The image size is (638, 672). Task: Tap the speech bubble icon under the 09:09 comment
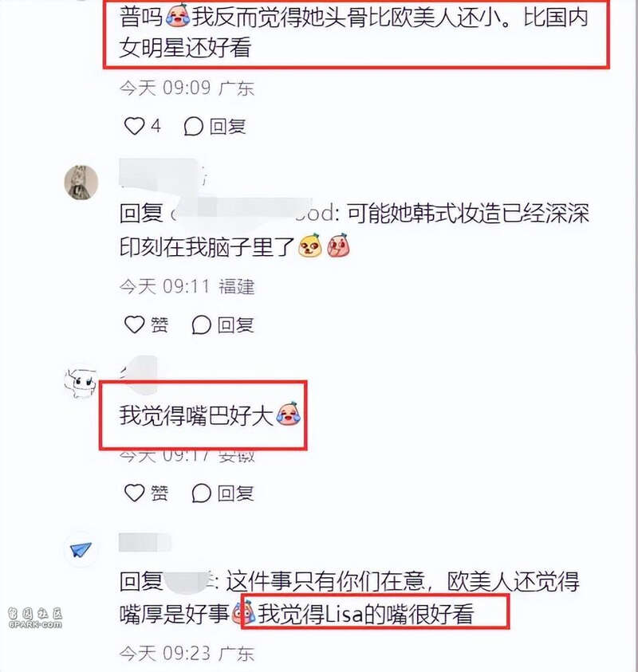point(193,127)
